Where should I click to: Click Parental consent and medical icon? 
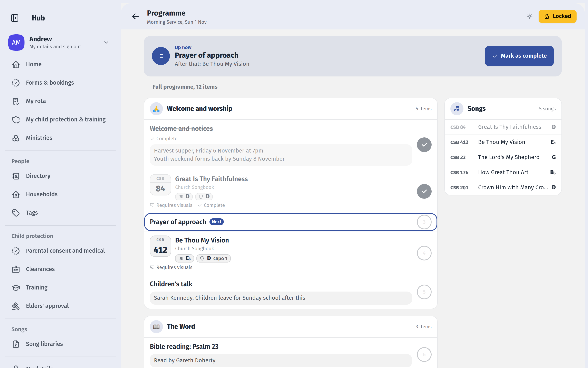tap(16, 251)
